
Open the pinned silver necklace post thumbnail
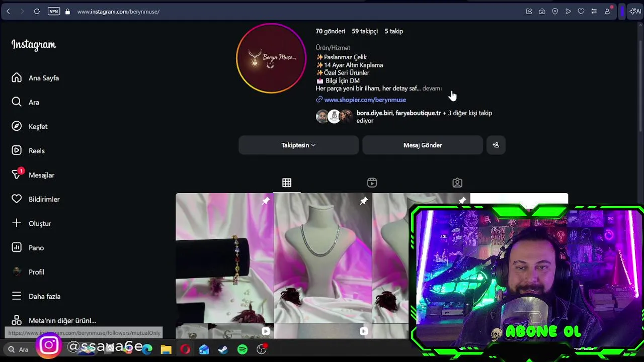coord(323,258)
